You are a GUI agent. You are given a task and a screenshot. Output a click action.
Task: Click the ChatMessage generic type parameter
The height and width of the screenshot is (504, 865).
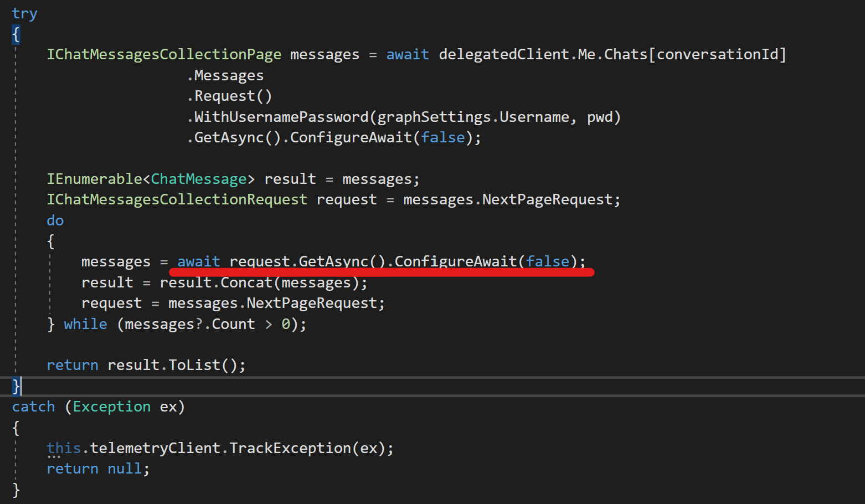pos(198,178)
